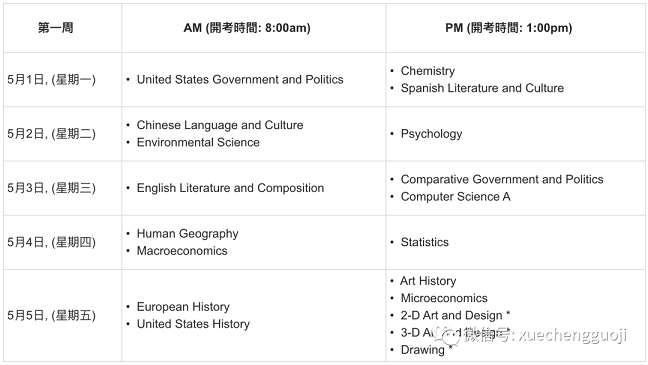Click the WeChat watermark logo icon

click(x=449, y=335)
